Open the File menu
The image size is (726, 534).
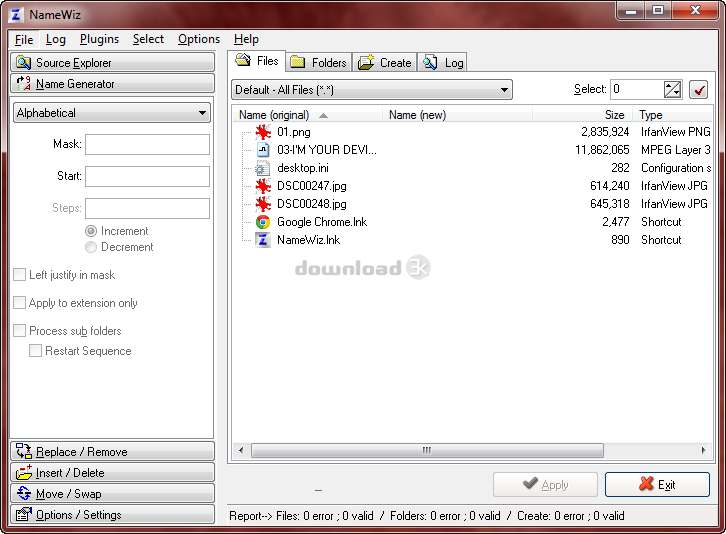coord(24,39)
